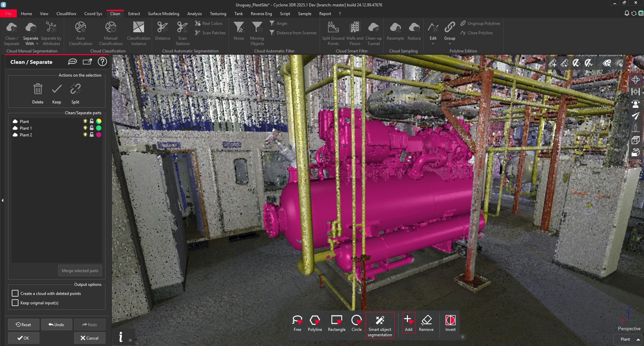Open the Separate With dropdown
644x346 pixels.
[x=37, y=43]
